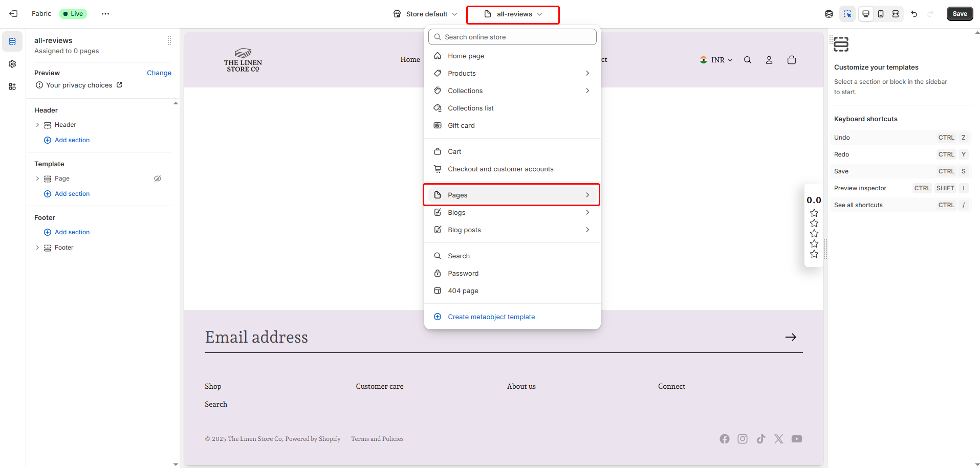The width and height of the screenshot is (980, 468).
Task: Open the all-reviews template dropdown
Action: click(513, 14)
